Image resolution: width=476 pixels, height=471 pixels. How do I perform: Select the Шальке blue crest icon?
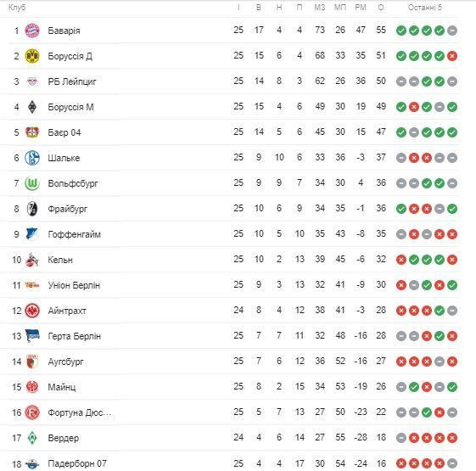tap(32, 158)
